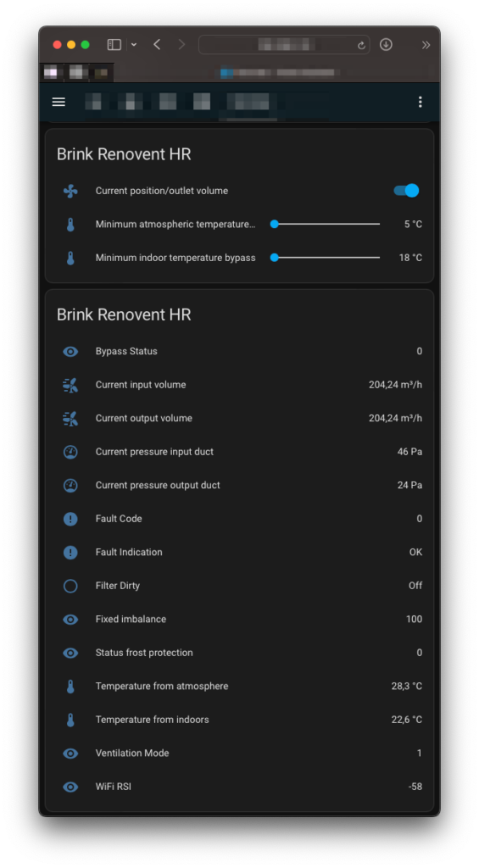Screen dimensions: 479x868
Task: Open Current pressure input duct entity
Action: click(x=239, y=453)
